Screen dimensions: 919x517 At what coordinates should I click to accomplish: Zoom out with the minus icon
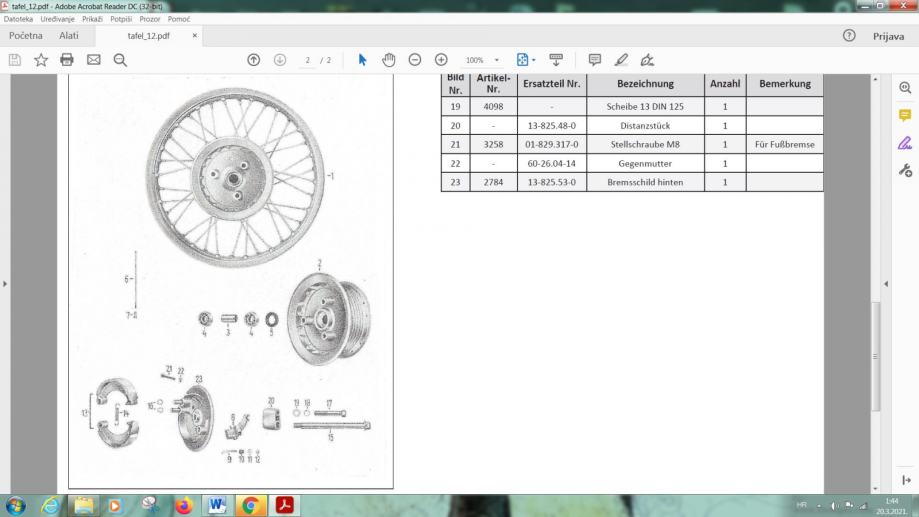[x=414, y=60]
